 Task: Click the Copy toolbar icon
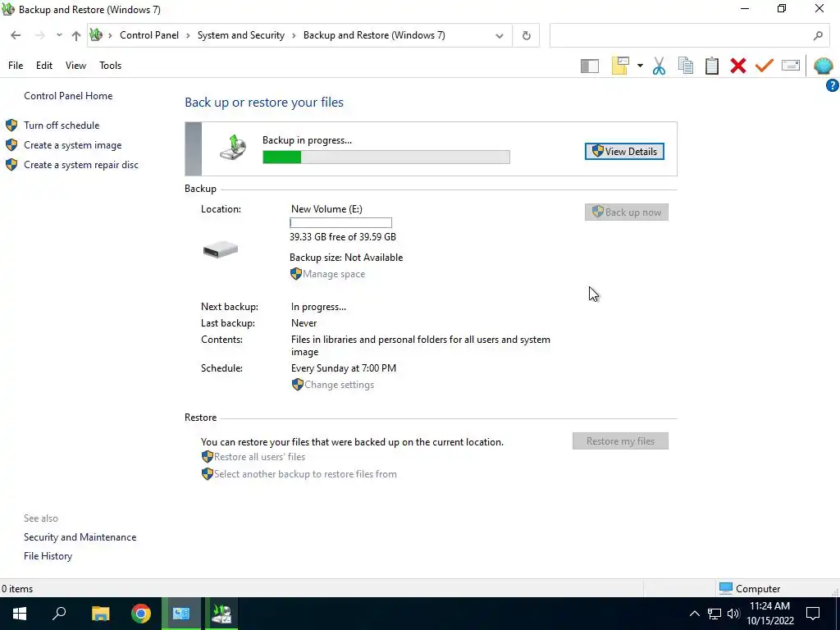coord(685,66)
